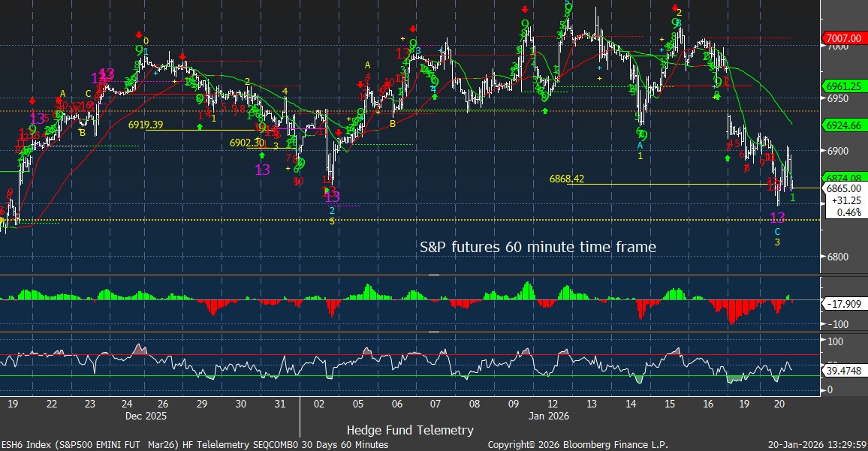The width and height of the screenshot is (868, 451).
Task: Select the yellow 3 below the cyan C
Action: point(778,242)
